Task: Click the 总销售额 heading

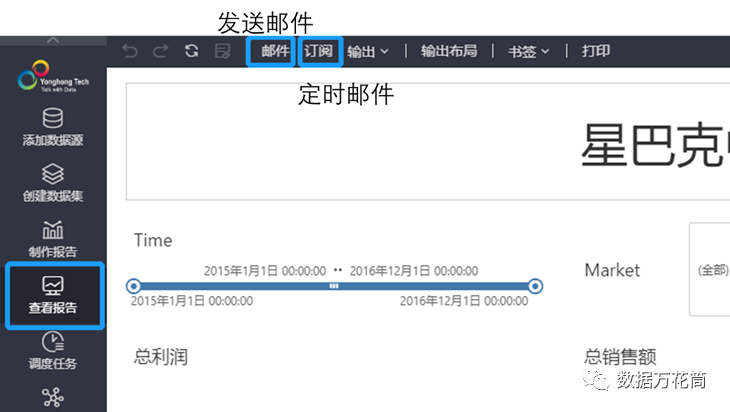Action: point(620,357)
